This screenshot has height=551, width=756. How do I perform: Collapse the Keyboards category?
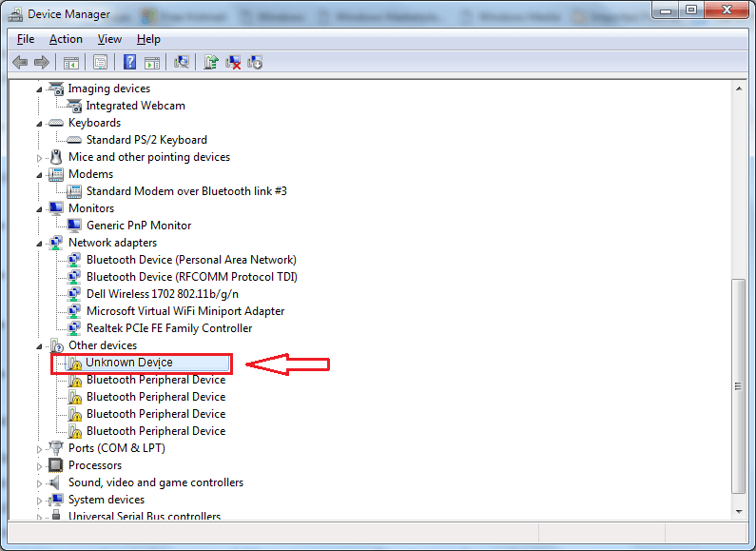coord(40,124)
